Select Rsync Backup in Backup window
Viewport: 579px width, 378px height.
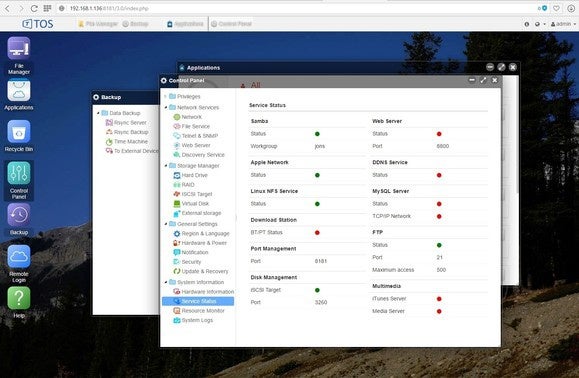[x=127, y=132]
